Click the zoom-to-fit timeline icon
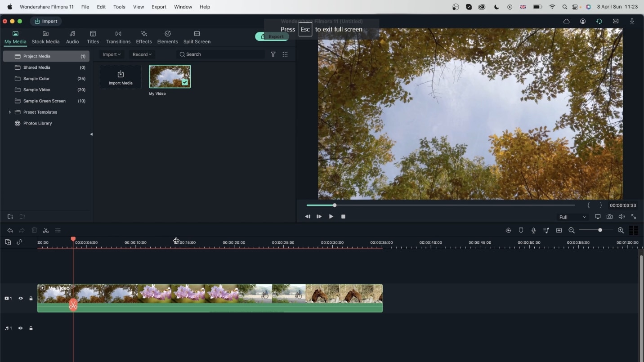644x362 pixels. point(559,230)
